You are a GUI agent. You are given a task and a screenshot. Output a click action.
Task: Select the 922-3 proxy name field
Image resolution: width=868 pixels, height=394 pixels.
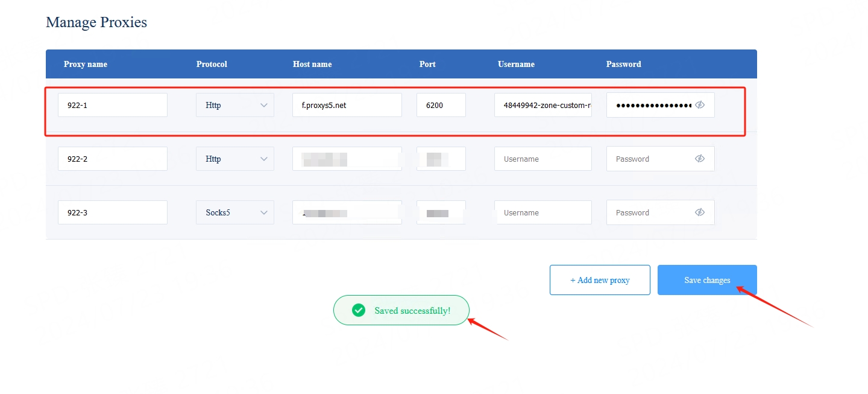point(113,212)
